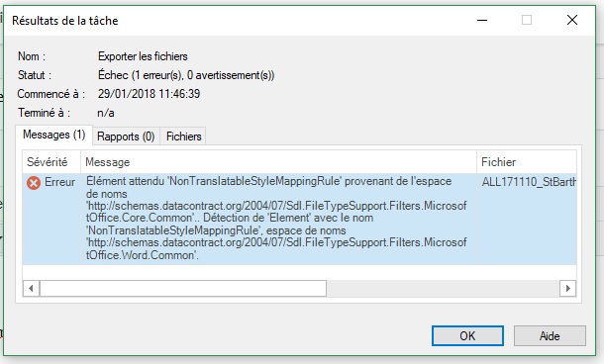The image size is (604, 364).
Task: Click the scrollbar track right of thumb
Action: tap(443, 288)
